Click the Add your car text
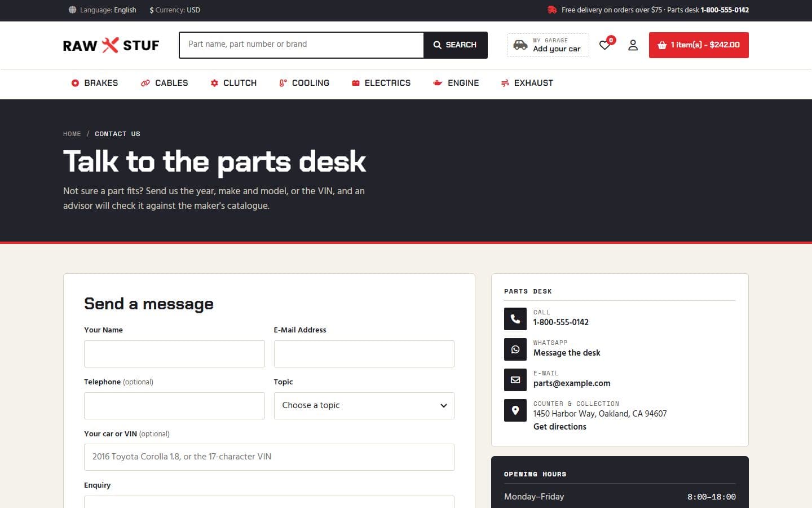 coord(557,49)
